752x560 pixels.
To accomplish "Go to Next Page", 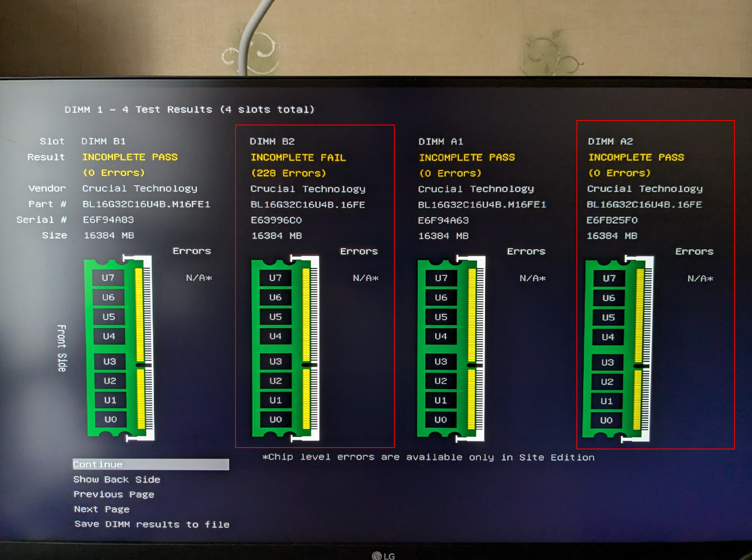I will coord(102,509).
